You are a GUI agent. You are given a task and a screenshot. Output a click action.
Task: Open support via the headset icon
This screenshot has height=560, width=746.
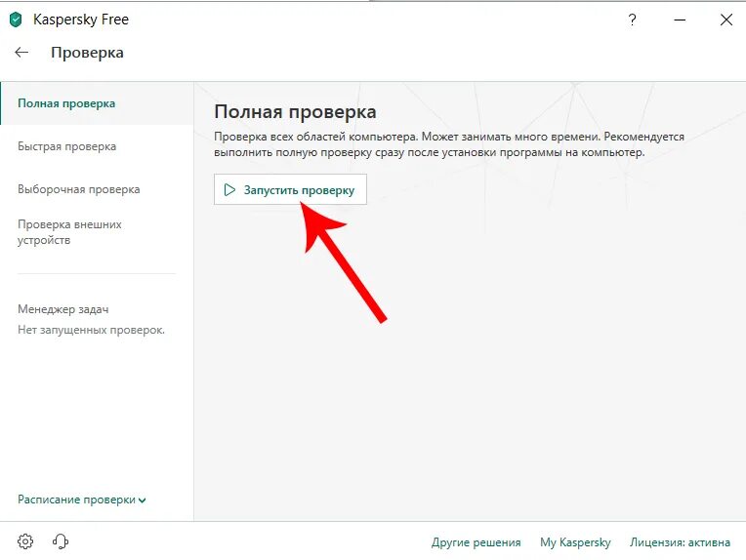[x=61, y=541]
